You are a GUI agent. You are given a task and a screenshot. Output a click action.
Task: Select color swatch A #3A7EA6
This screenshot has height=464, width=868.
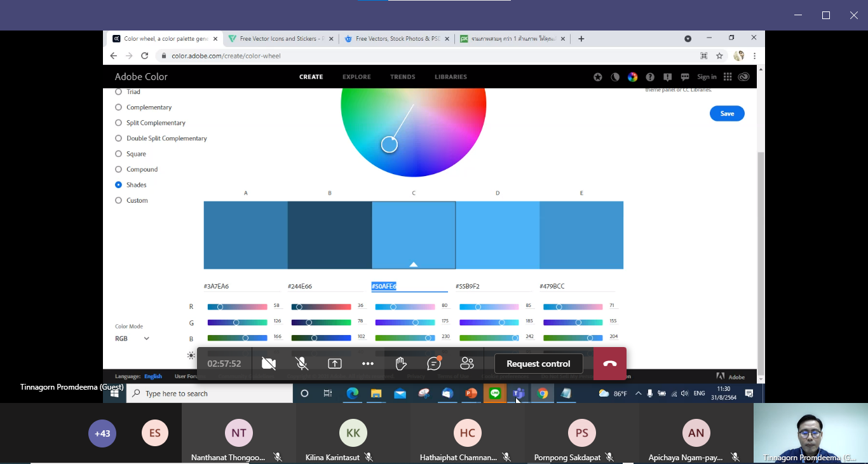click(x=246, y=235)
